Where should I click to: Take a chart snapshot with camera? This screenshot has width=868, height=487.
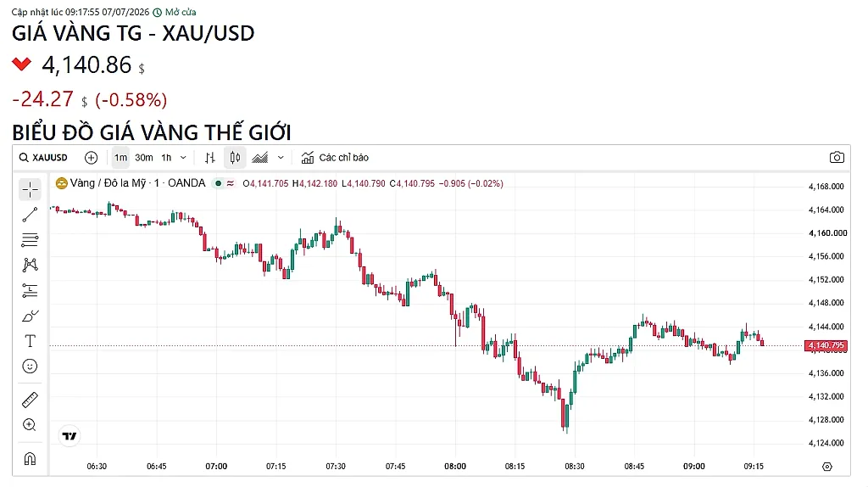(x=837, y=157)
